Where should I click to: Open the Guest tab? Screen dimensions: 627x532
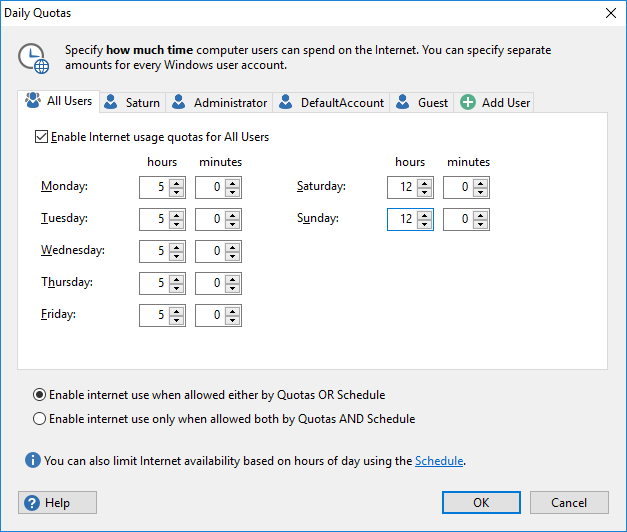click(x=432, y=103)
